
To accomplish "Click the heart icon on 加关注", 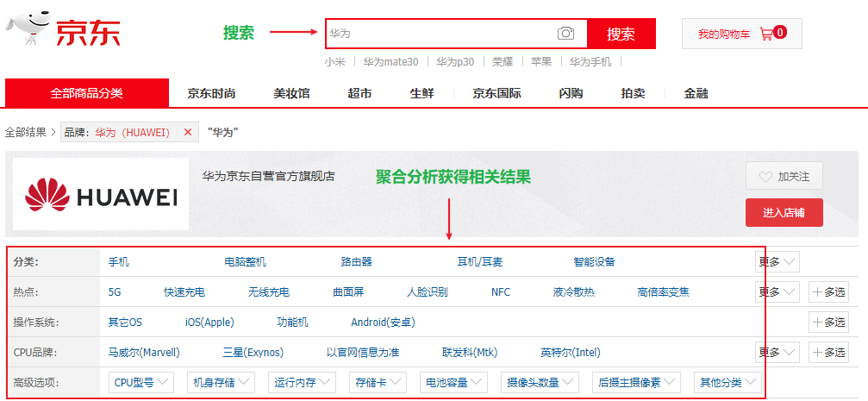I will [x=765, y=178].
